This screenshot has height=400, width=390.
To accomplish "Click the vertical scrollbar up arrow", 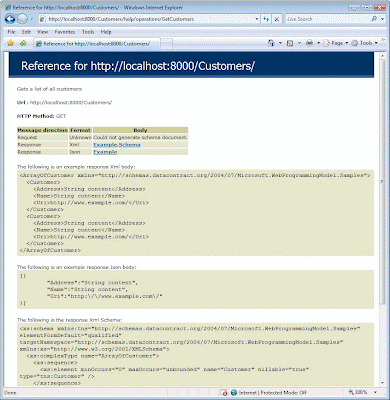I will click(382, 56).
